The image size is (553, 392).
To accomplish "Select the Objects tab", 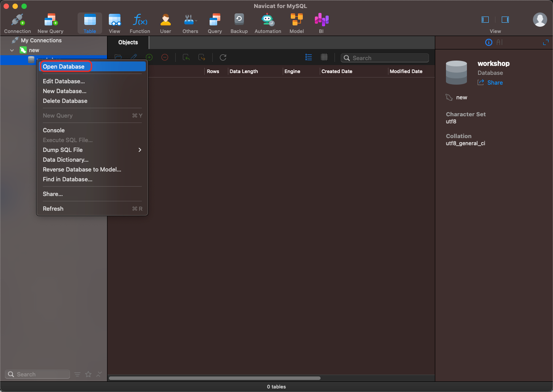I will tap(128, 42).
